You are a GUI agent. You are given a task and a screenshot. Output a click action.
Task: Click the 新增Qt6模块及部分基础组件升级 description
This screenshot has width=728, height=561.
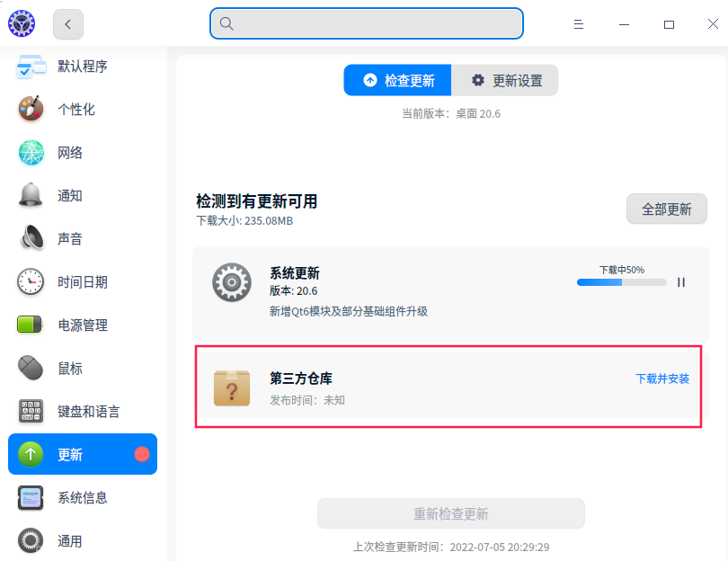point(349,311)
